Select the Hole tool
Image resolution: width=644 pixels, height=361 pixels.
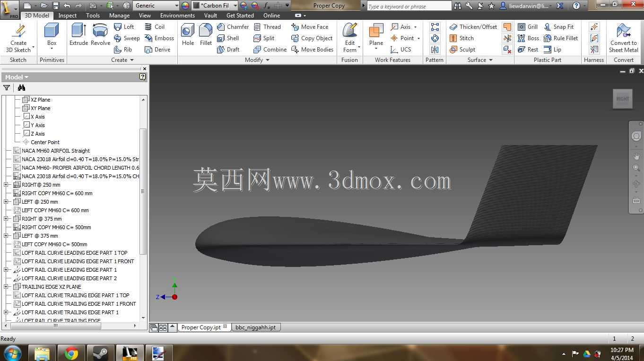[x=188, y=34]
